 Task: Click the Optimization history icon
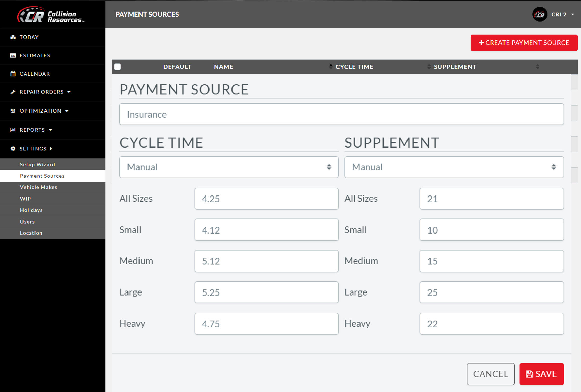13,111
